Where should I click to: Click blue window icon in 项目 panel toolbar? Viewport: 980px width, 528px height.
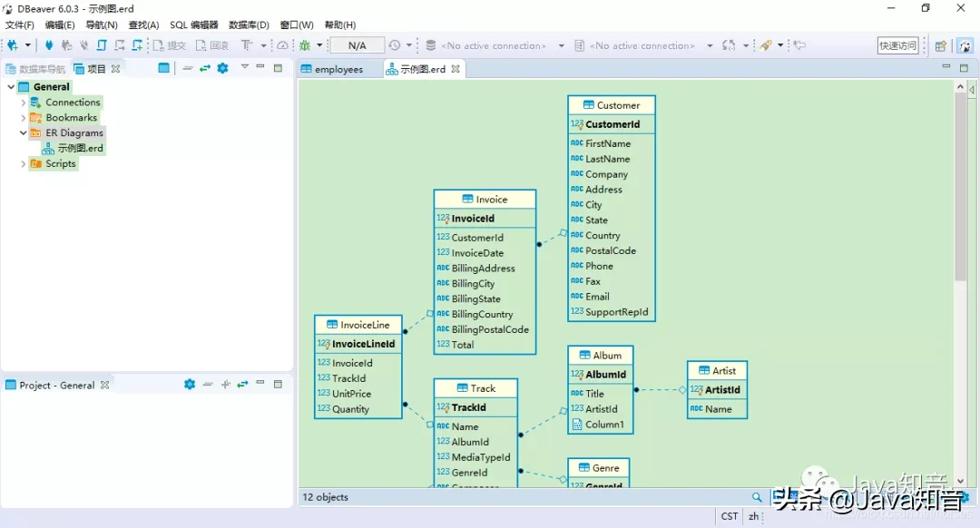pyautogui.click(x=163, y=68)
